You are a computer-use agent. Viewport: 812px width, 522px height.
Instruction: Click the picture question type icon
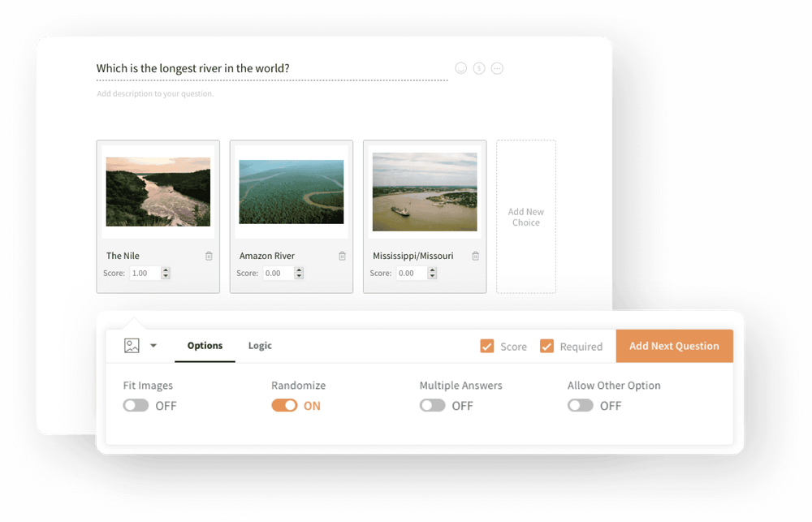pyautogui.click(x=132, y=346)
